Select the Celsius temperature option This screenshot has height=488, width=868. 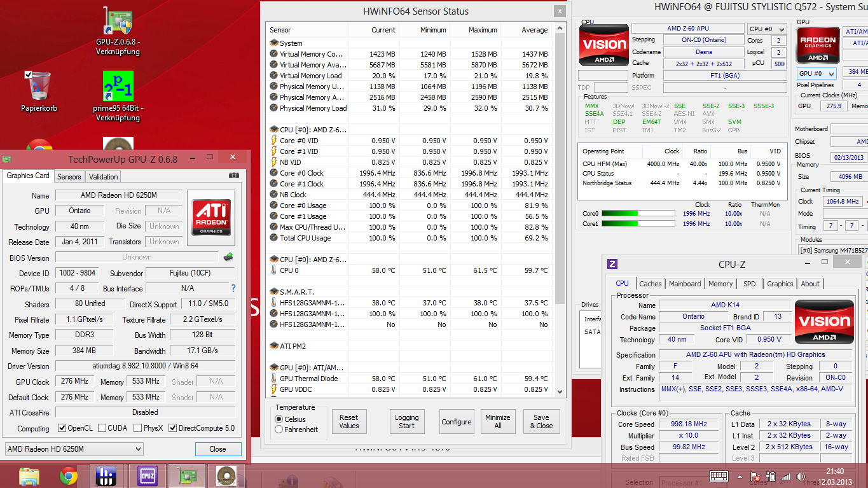click(x=279, y=419)
